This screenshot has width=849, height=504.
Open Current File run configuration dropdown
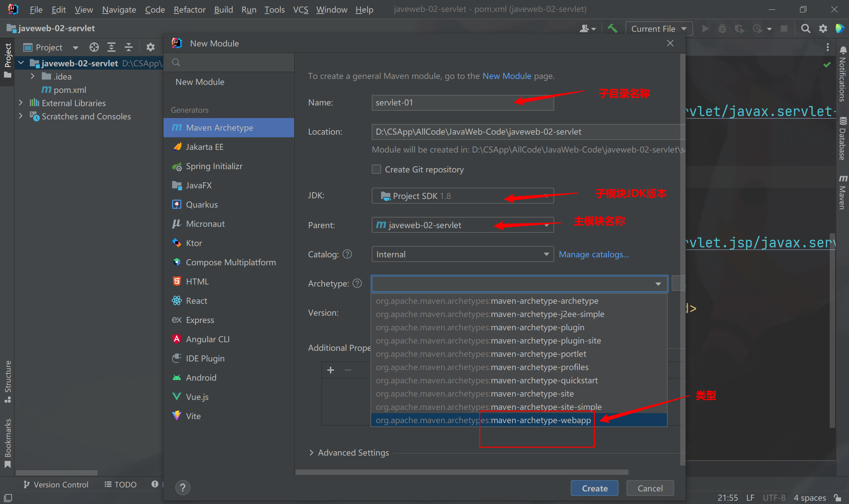pos(659,29)
